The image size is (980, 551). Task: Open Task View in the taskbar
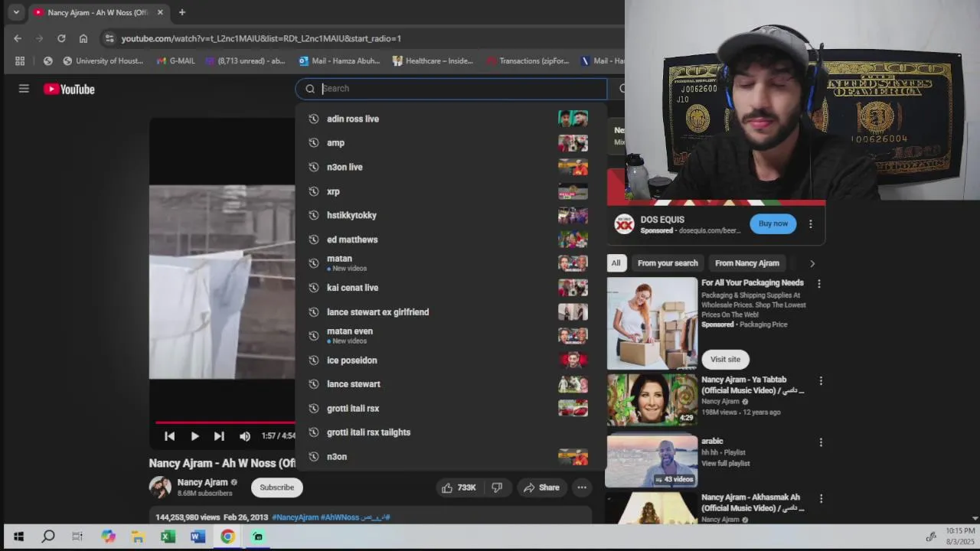click(77, 536)
